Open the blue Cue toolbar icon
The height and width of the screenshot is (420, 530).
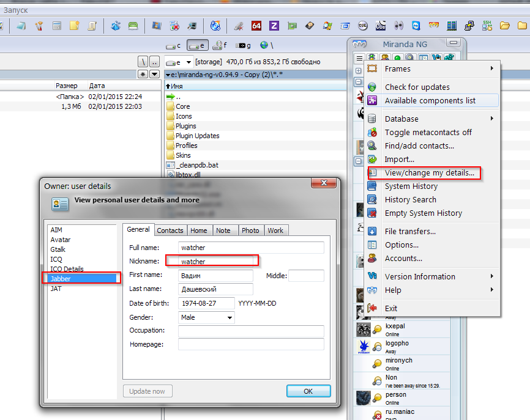coord(381,26)
